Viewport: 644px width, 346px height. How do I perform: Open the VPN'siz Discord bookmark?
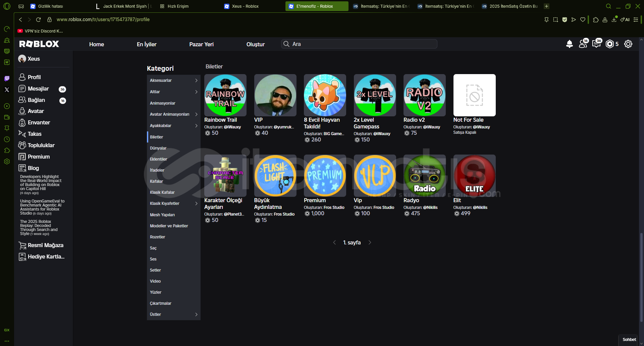[x=41, y=31]
